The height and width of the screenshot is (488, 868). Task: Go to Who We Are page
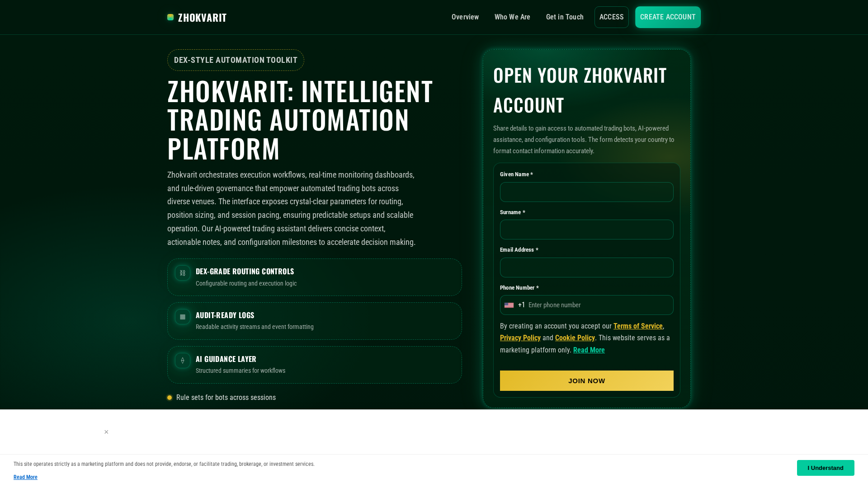pyautogui.click(x=512, y=17)
